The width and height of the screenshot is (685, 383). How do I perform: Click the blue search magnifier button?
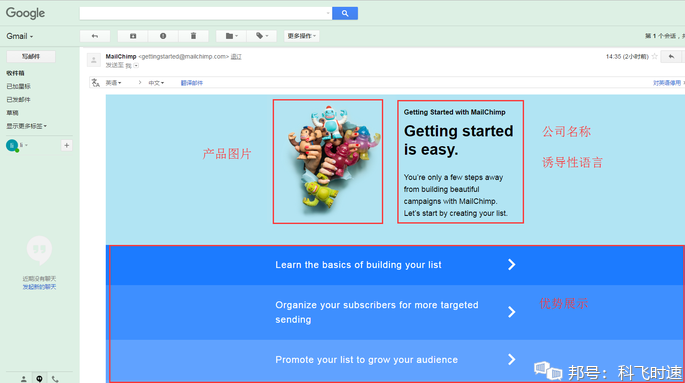click(x=345, y=13)
